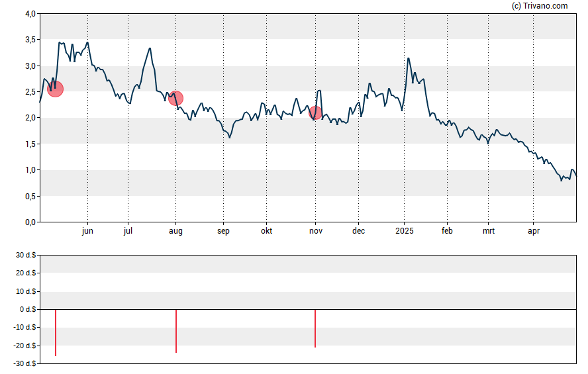Click the 'nov' month label
This screenshot has height=374, width=588.
pos(316,231)
